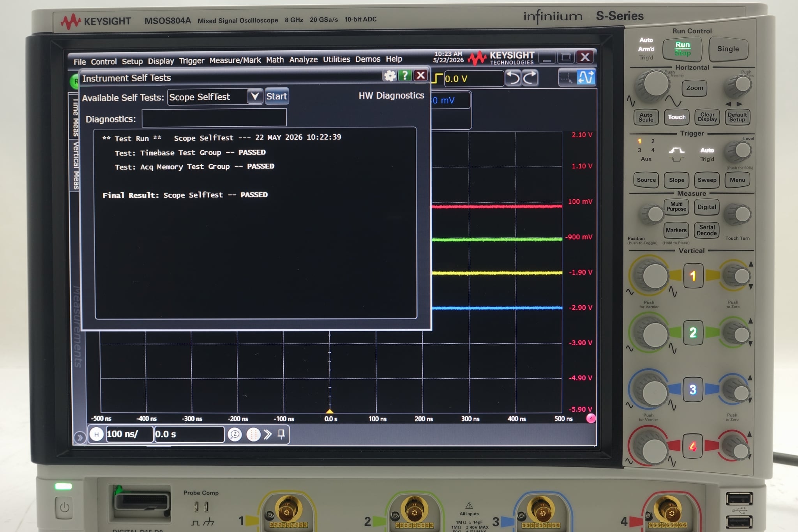Click the channel 4 ground marker

(x=591, y=418)
